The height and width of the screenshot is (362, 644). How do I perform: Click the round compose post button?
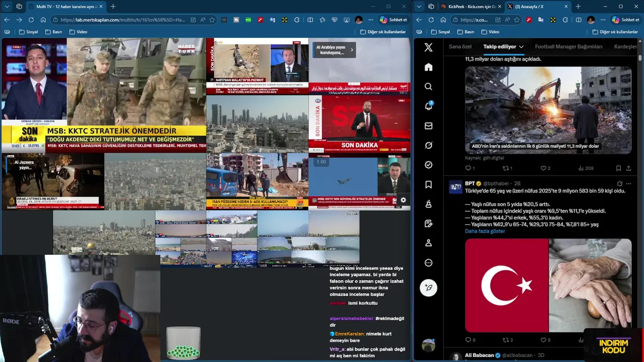point(428,288)
